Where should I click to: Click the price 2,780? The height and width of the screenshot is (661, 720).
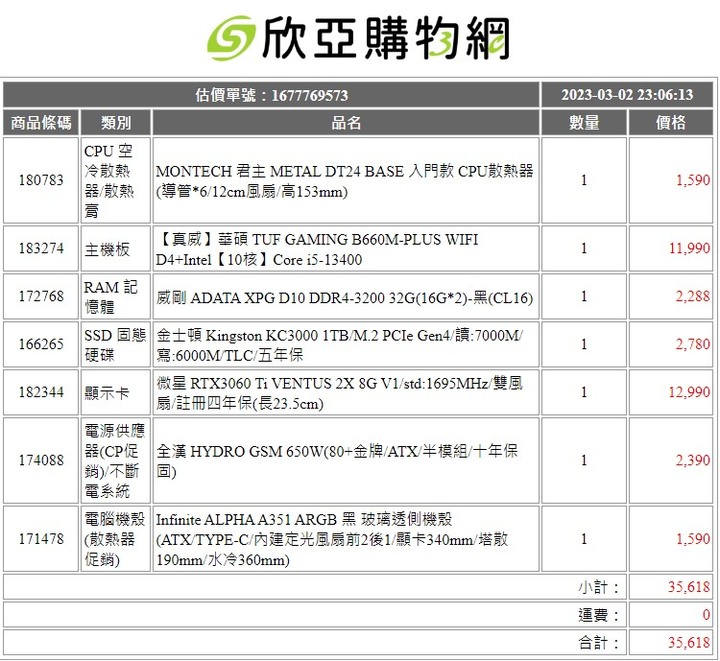(693, 344)
